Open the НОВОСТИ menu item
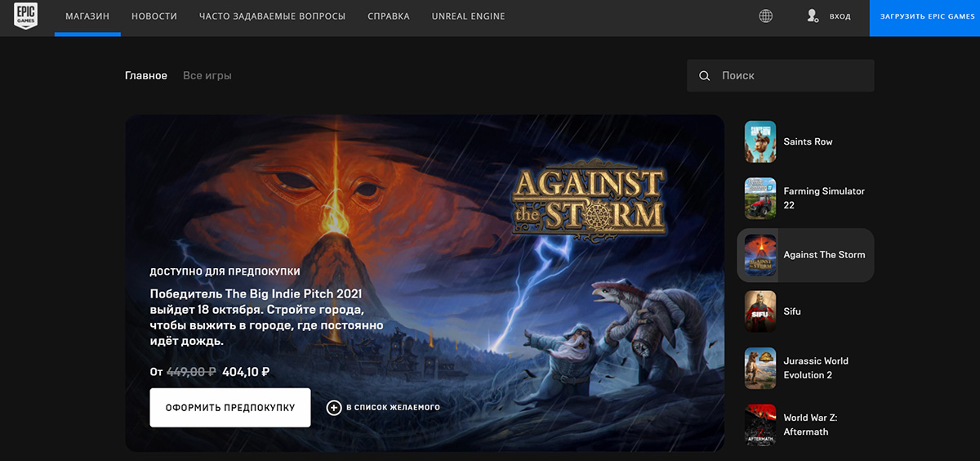This screenshot has width=980, height=461. (154, 16)
